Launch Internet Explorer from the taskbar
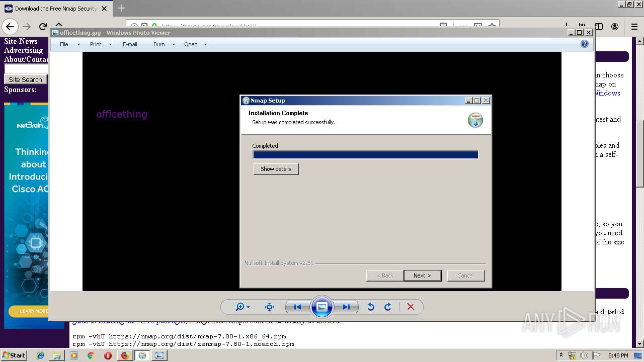The height and width of the screenshot is (362, 644). tap(40, 355)
